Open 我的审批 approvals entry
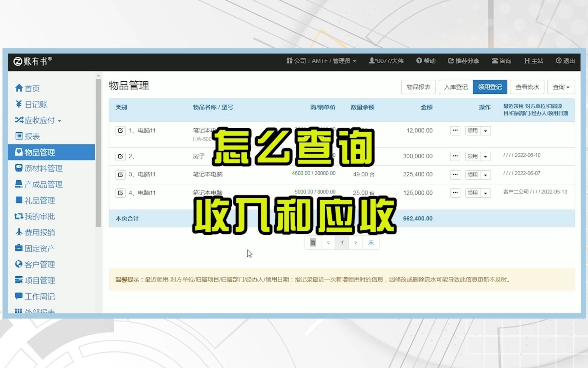Viewport: 588px width, 368px height. (x=35, y=216)
